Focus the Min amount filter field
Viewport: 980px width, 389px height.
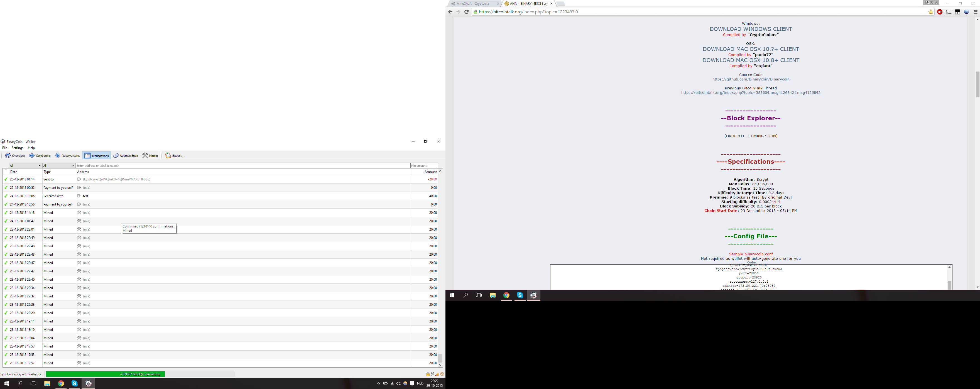coord(424,166)
